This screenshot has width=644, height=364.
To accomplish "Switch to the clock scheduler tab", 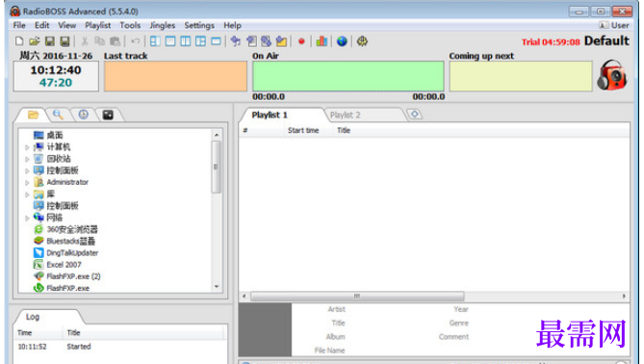I will (x=84, y=115).
